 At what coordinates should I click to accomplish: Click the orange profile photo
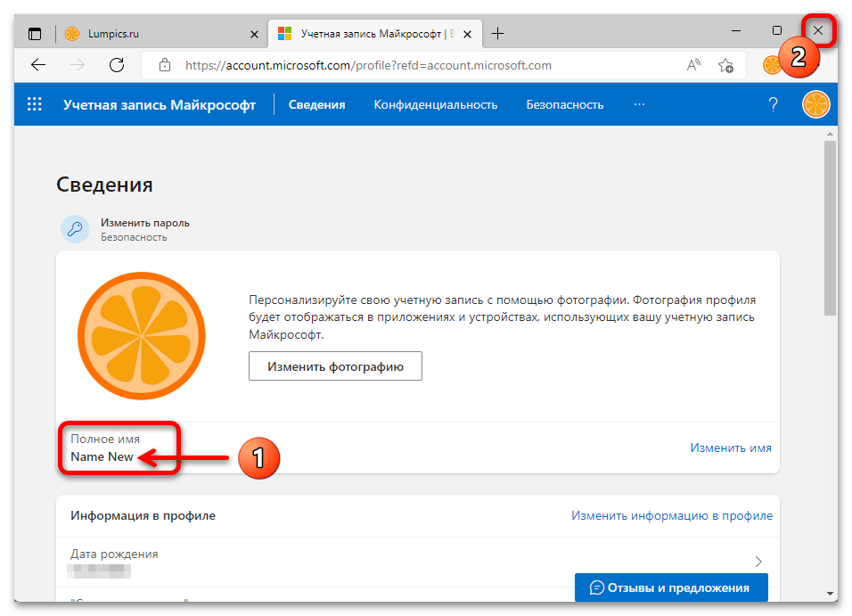142,336
